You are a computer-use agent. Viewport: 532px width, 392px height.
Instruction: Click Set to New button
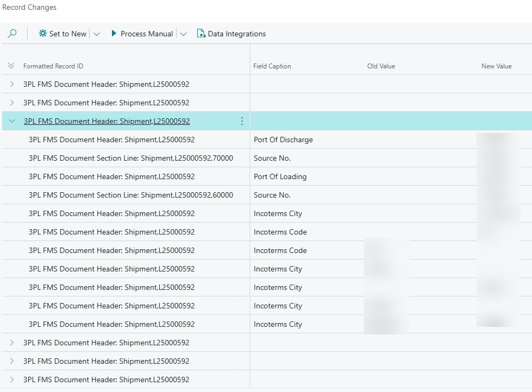click(x=63, y=34)
